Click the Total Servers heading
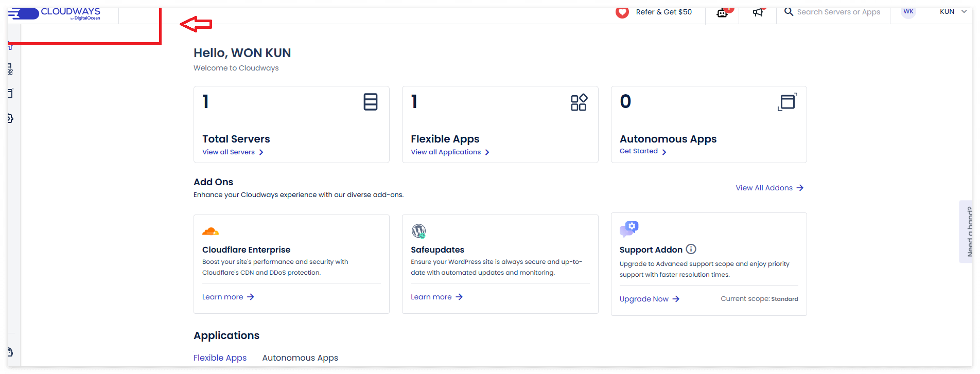 236,139
